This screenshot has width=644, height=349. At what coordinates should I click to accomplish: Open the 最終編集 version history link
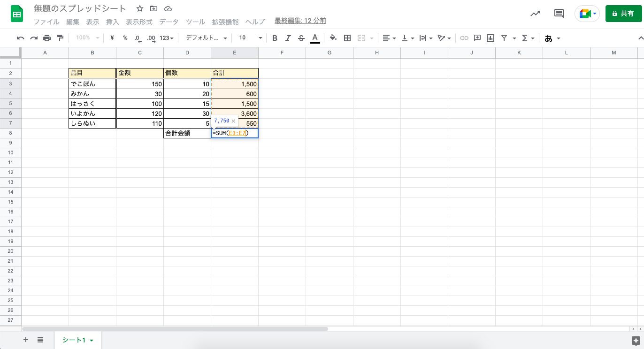tap(300, 21)
